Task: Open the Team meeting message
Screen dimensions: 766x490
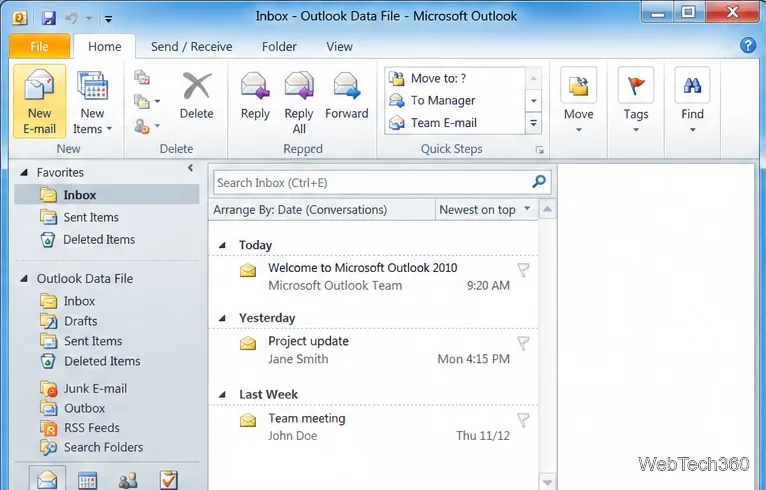Action: pos(374,426)
